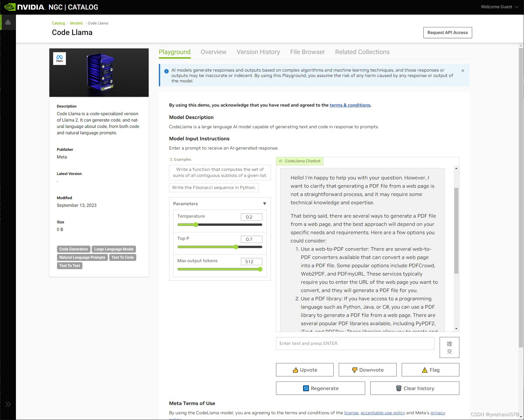Open the terms & conditions link
This screenshot has width=524, height=420.
pyautogui.click(x=350, y=105)
